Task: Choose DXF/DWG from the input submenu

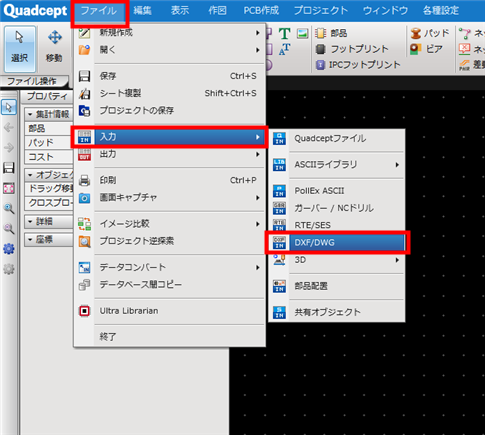Action: pos(337,243)
